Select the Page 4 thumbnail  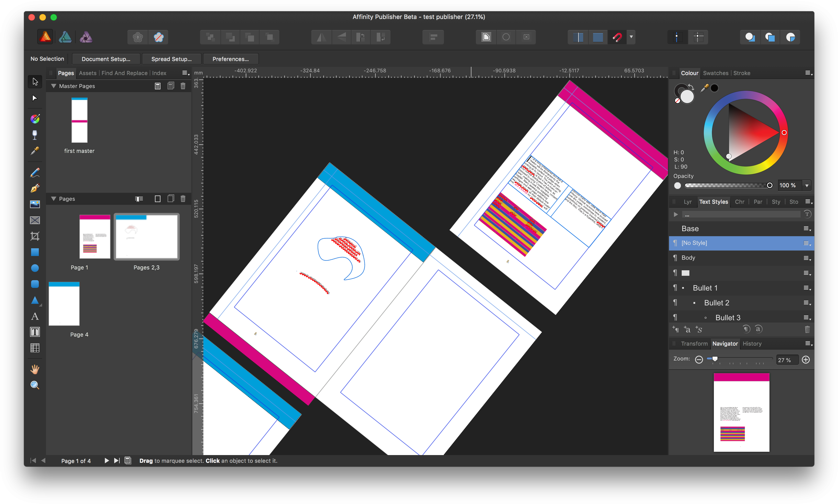(64, 304)
